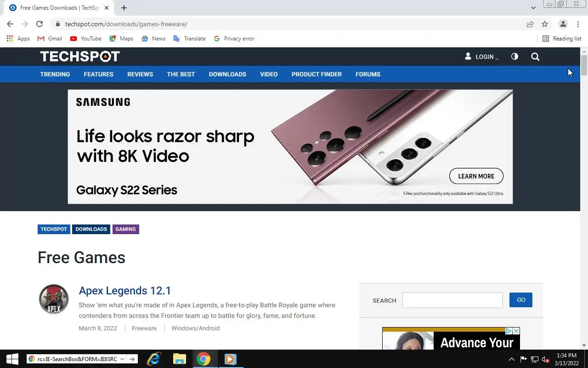Screen dimensions: 588x368
Task: Click the GO search button
Action: (x=521, y=300)
